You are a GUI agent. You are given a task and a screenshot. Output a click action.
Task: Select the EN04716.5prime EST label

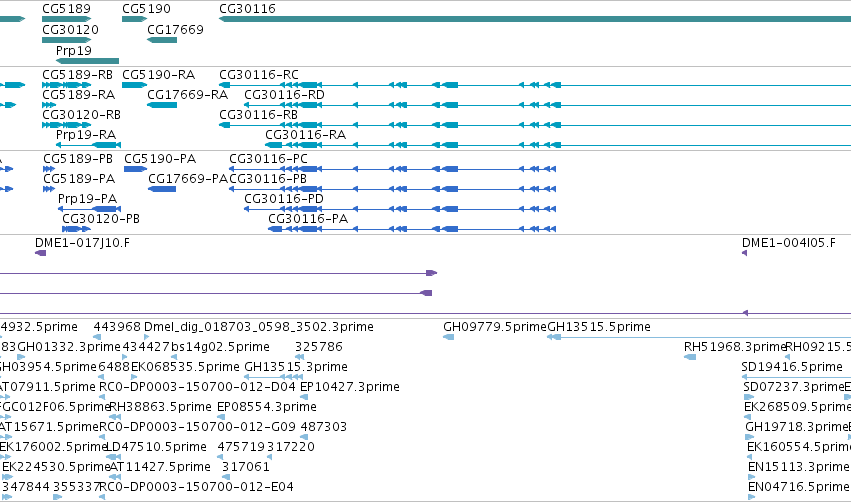(x=799, y=486)
